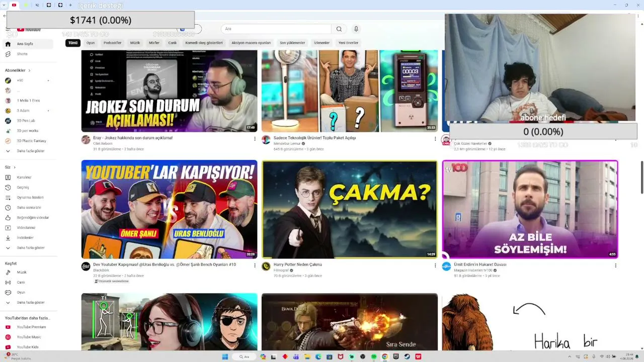Viewport: 644px width, 362px height.
Task: Open Beğendiğim videolar thumbs-up icon
Action: [8, 218]
